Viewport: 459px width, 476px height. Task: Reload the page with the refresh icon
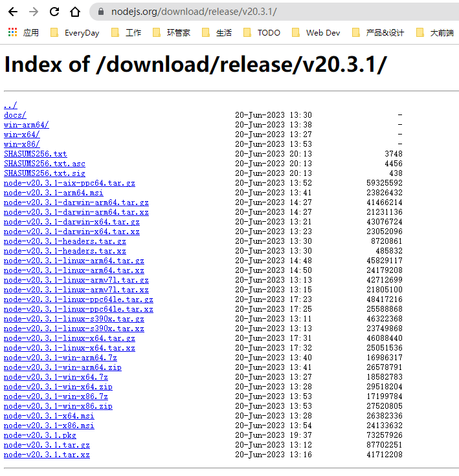[x=54, y=12]
